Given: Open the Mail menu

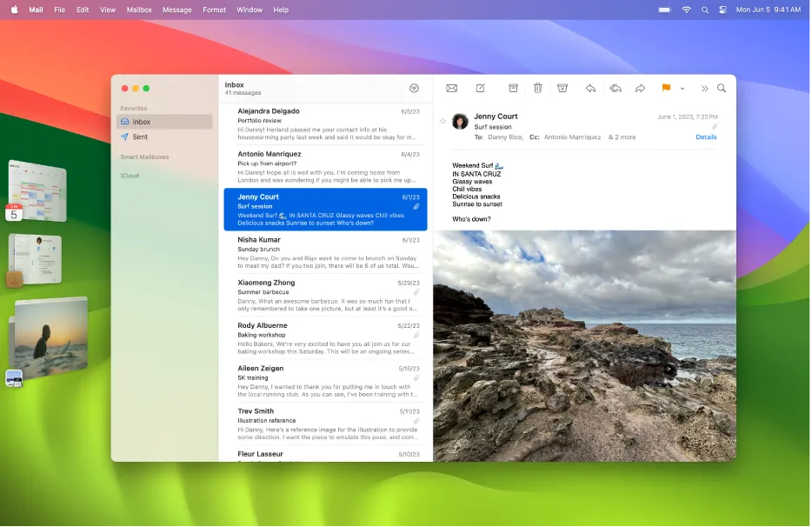Looking at the screenshot, I should [x=36, y=10].
